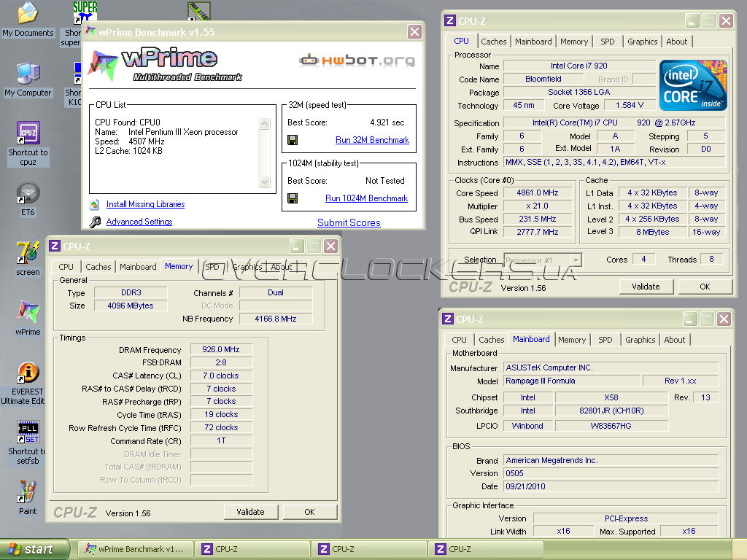Activate the second CPU-Z taskbar button
Screen dimensions: 747x560
369,549
